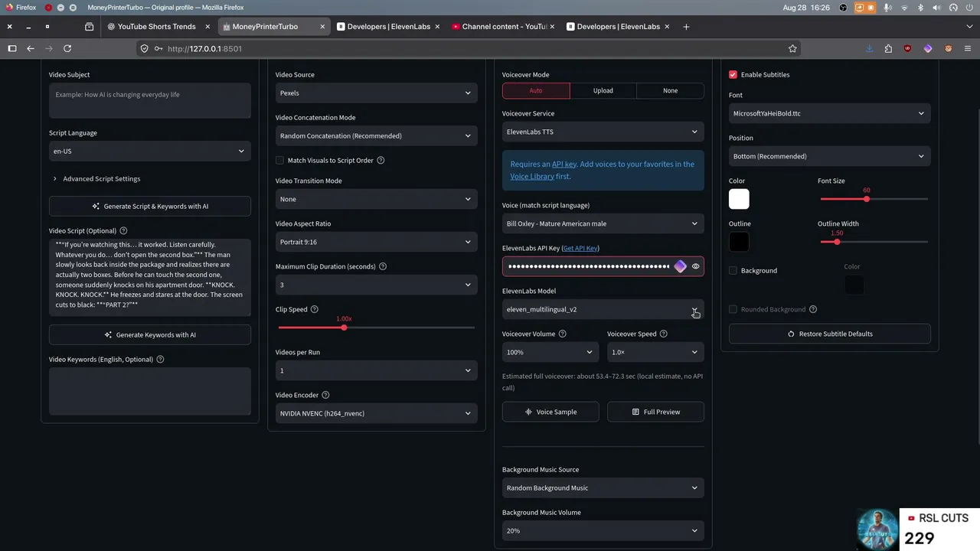Open the Video Source Pexels dropdown
The width and height of the screenshot is (980, 551).
coord(377,93)
